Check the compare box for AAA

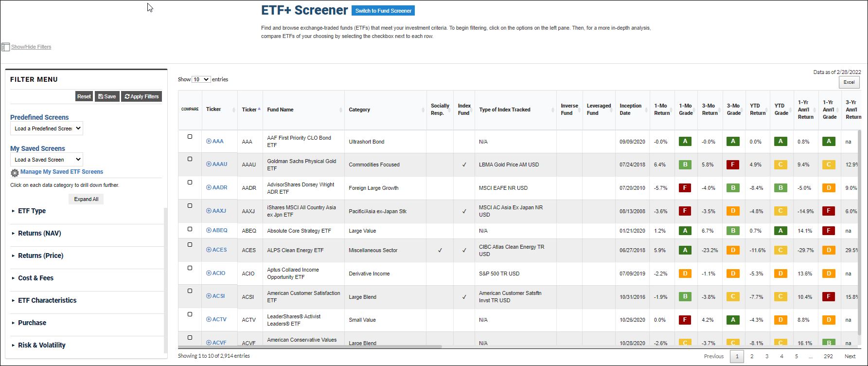pyautogui.click(x=190, y=137)
